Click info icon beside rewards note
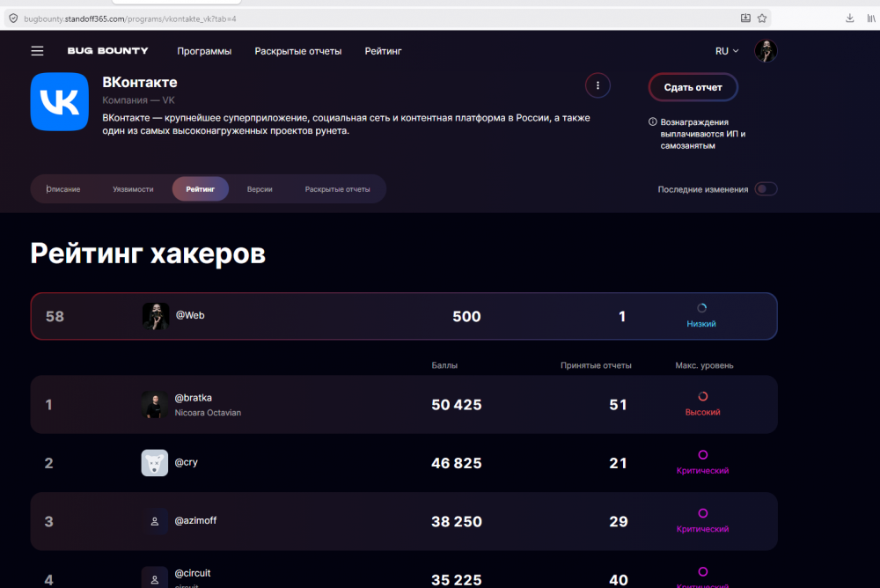880x588 pixels. coord(653,121)
